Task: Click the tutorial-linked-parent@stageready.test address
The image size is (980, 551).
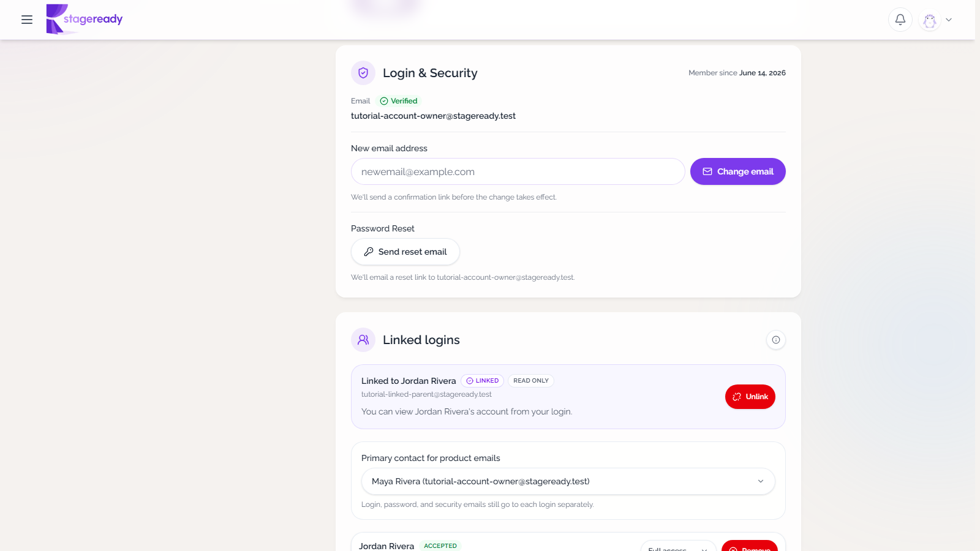Action: point(426,394)
